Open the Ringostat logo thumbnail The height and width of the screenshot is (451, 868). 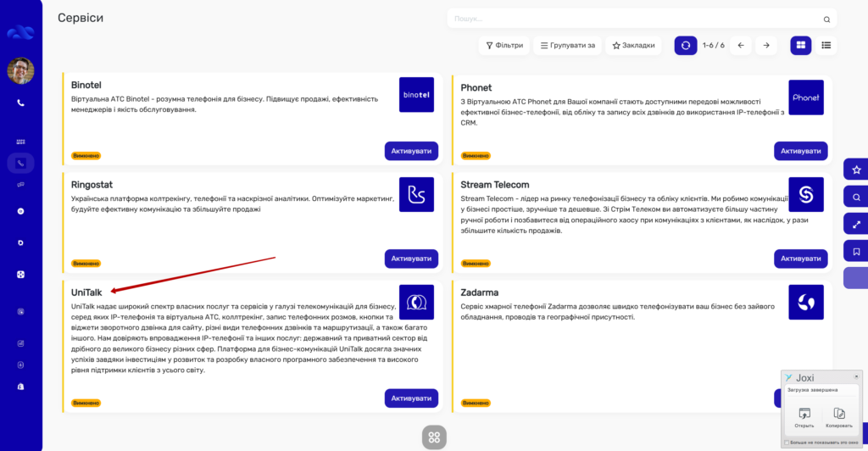(416, 194)
